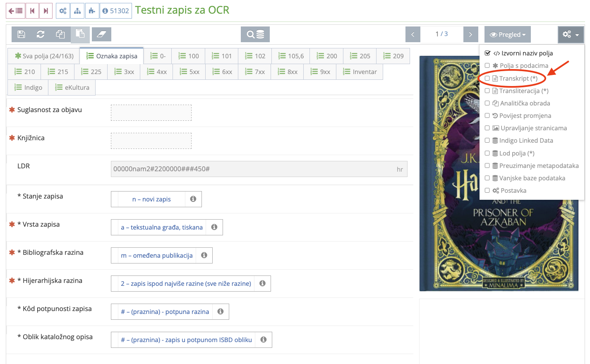Save the record using the save icon
This screenshot has height=364, width=590.
21,34
